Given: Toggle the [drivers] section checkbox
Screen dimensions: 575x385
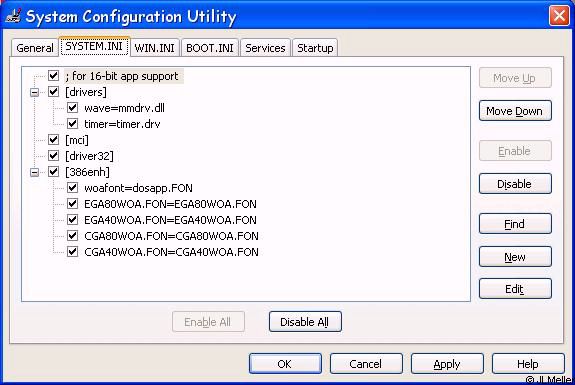Looking at the screenshot, I should (54, 92).
